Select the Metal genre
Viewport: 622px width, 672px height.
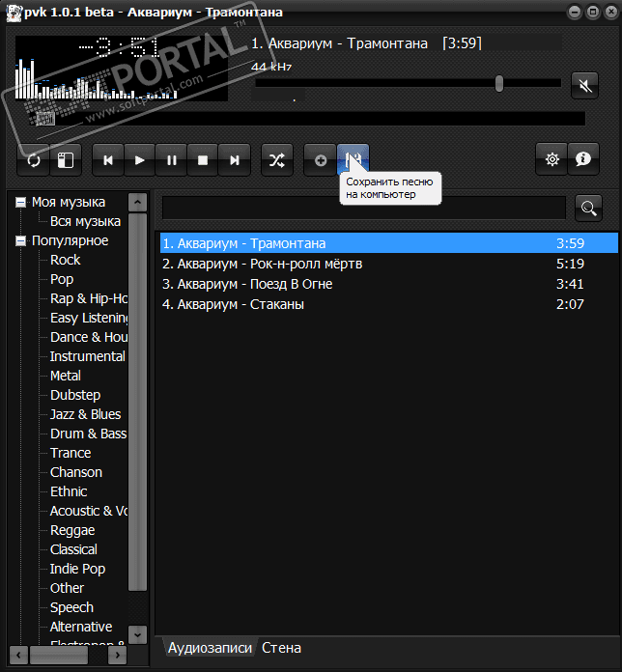coord(65,376)
